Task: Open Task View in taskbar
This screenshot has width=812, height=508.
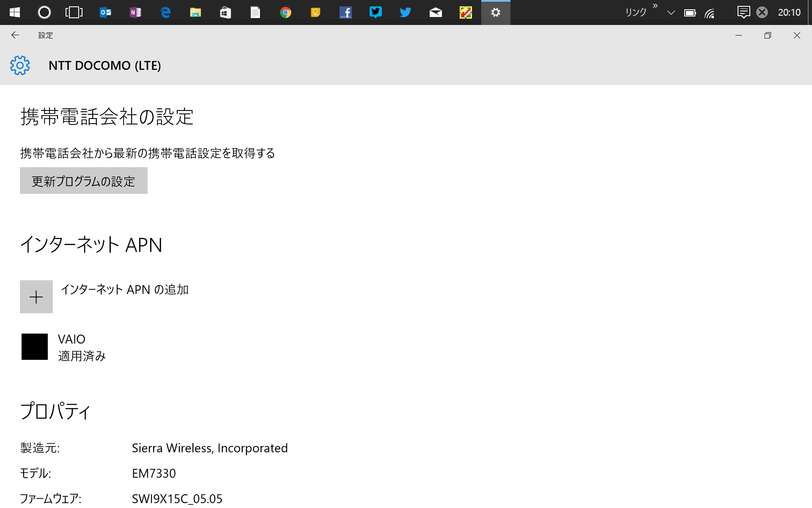Action: pyautogui.click(x=74, y=13)
